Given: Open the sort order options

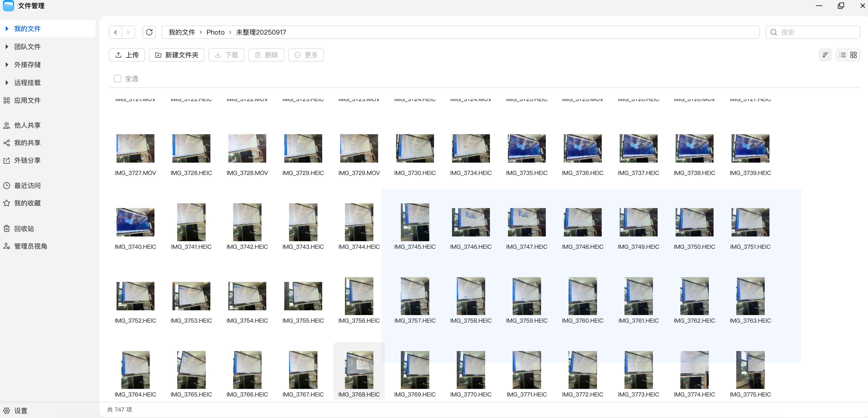Looking at the screenshot, I should [x=825, y=55].
